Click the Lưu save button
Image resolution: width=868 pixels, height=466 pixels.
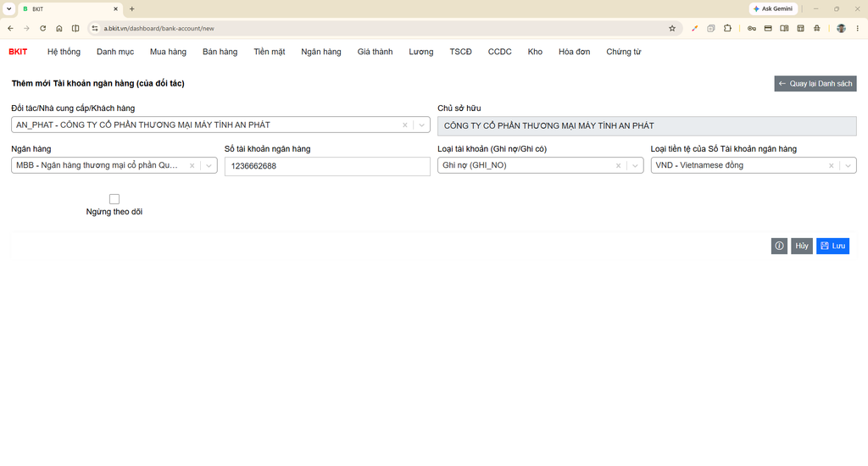(x=832, y=246)
